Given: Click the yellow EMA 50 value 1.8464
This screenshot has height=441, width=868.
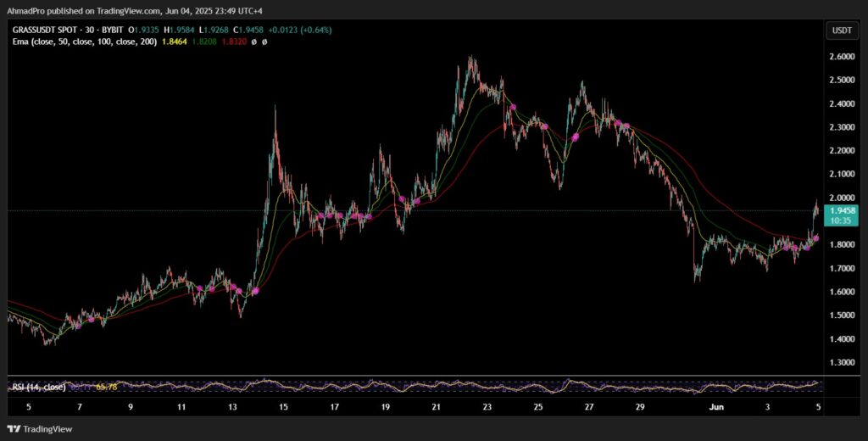Looking at the screenshot, I should pyautogui.click(x=174, y=42).
